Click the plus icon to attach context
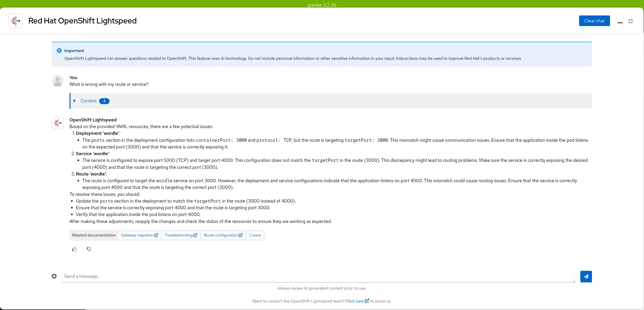 tap(54, 276)
